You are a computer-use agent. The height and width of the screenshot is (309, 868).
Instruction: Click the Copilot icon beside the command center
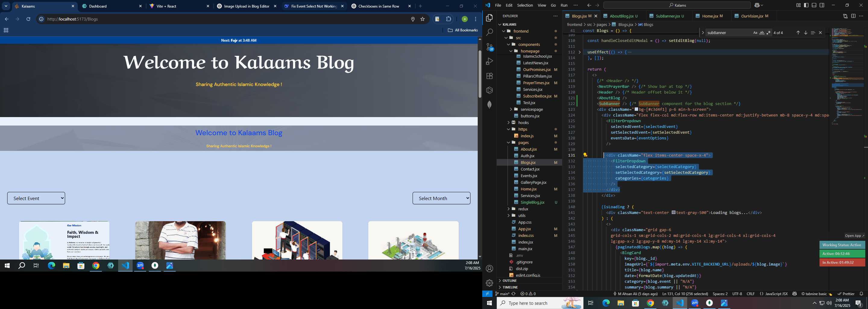tap(757, 5)
